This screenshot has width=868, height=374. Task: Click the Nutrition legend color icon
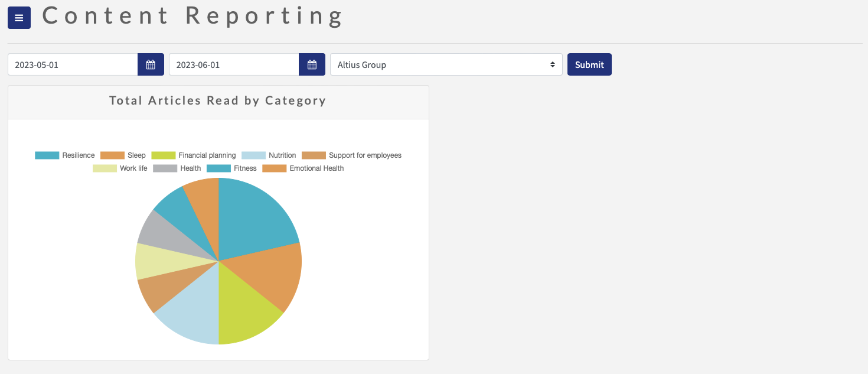click(x=253, y=155)
